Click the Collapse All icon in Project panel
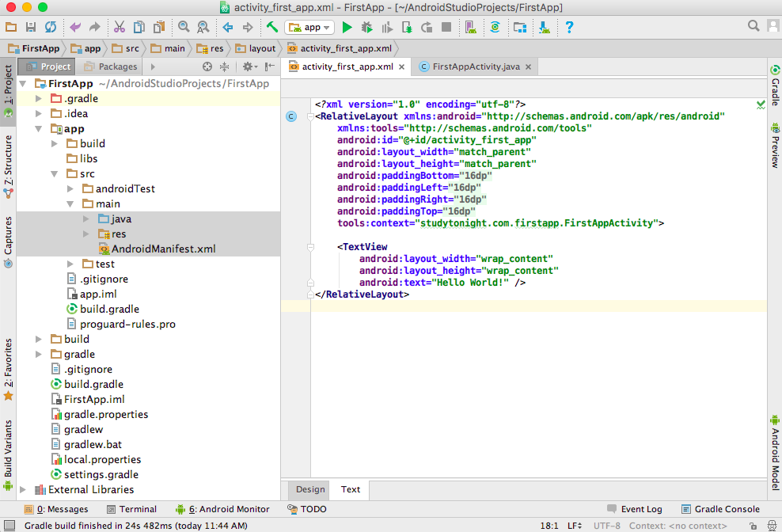This screenshot has height=532, width=782. click(x=225, y=66)
